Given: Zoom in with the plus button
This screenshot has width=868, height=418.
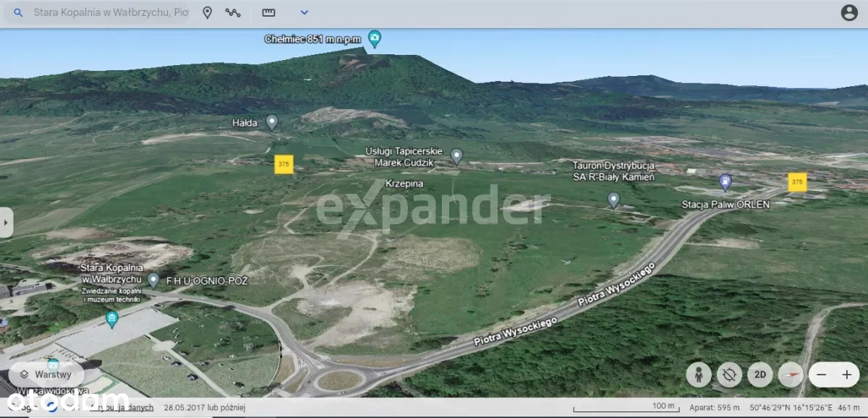Looking at the screenshot, I should (847, 375).
